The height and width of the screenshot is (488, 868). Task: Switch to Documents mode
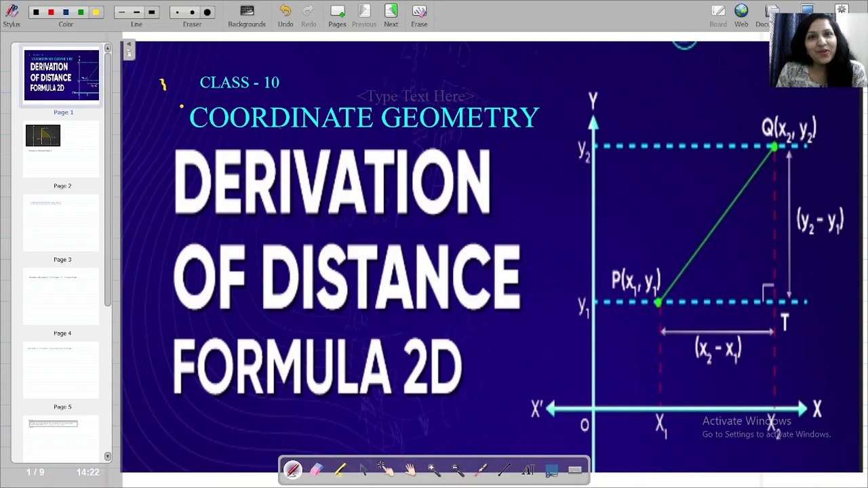coord(764,16)
